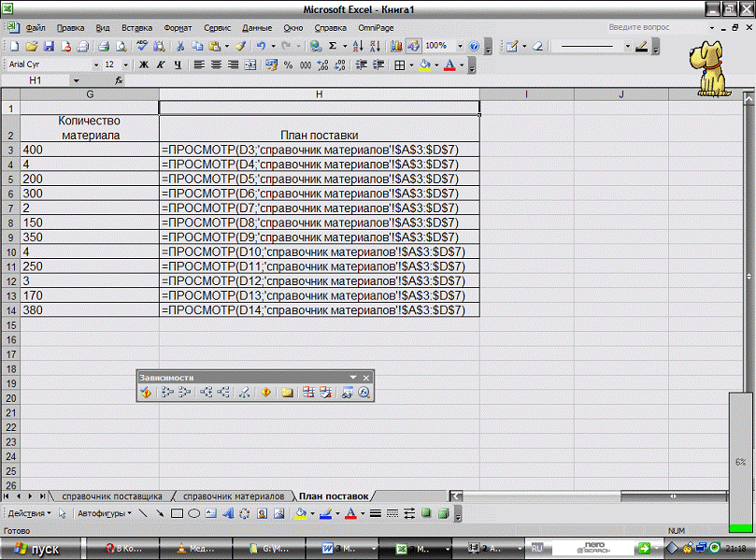Open the Данные menu
Image resolution: width=756 pixels, height=560 pixels.
click(256, 28)
